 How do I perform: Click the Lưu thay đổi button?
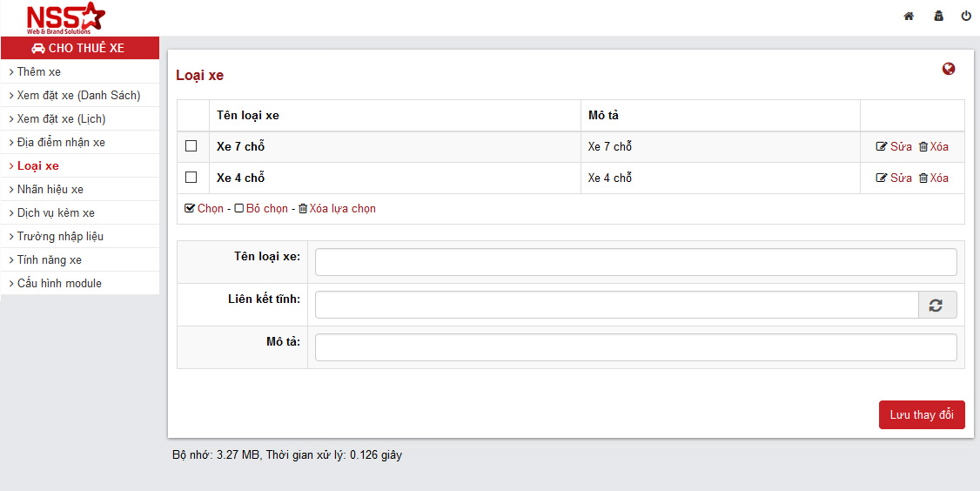click(x=922, y=415)
